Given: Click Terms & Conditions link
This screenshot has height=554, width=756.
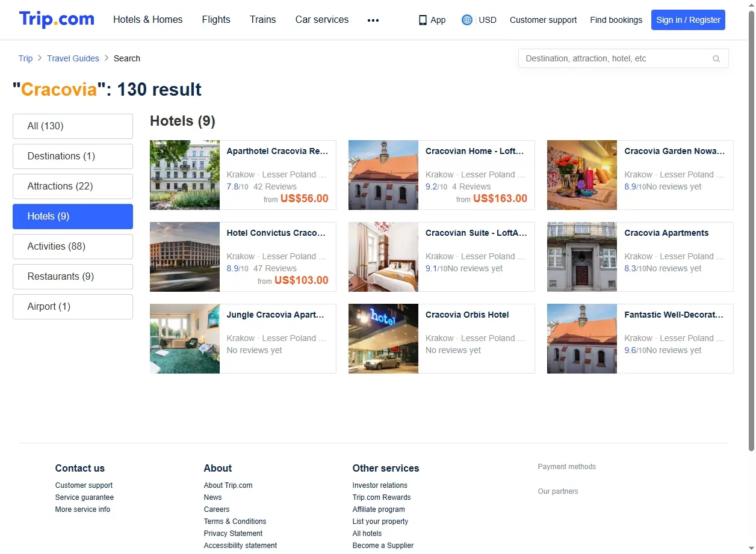Looking at the screenshot, I should [x=235, y=522].
